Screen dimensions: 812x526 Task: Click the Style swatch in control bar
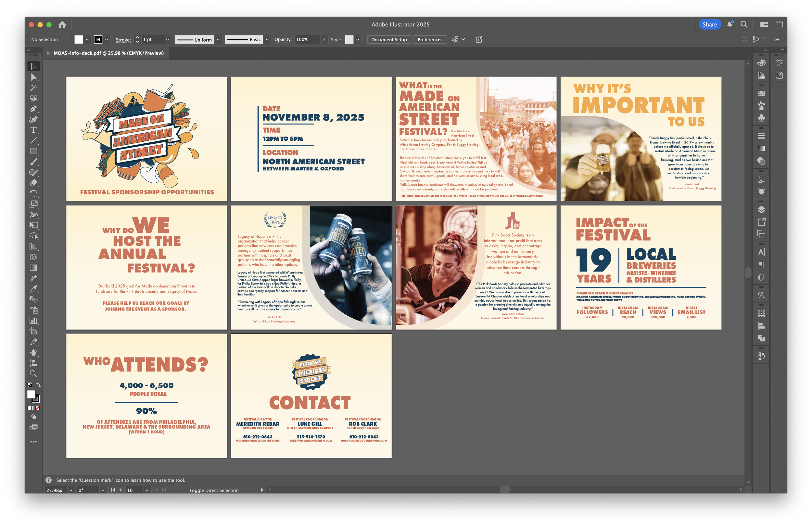349,40
